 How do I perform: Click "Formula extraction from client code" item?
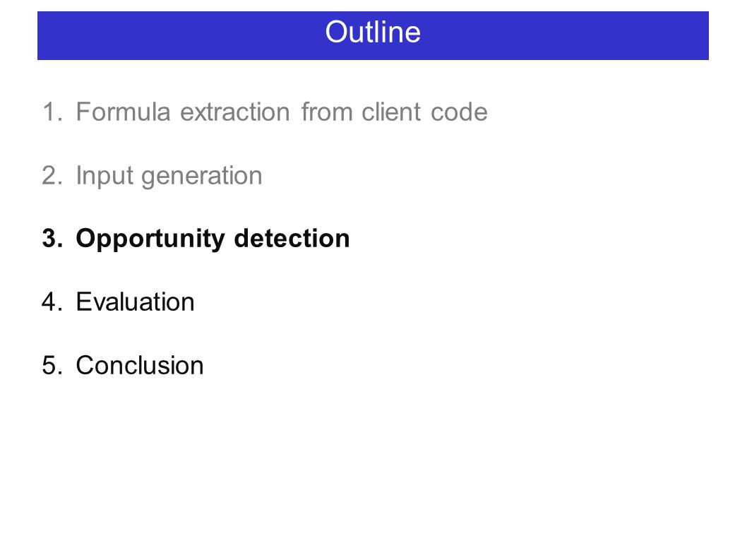282,112
